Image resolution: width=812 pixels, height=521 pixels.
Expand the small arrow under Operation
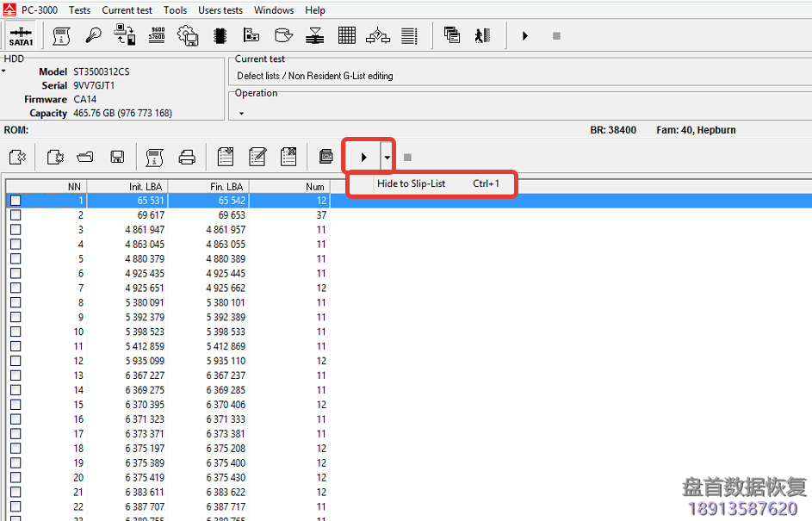coord(241,113)
